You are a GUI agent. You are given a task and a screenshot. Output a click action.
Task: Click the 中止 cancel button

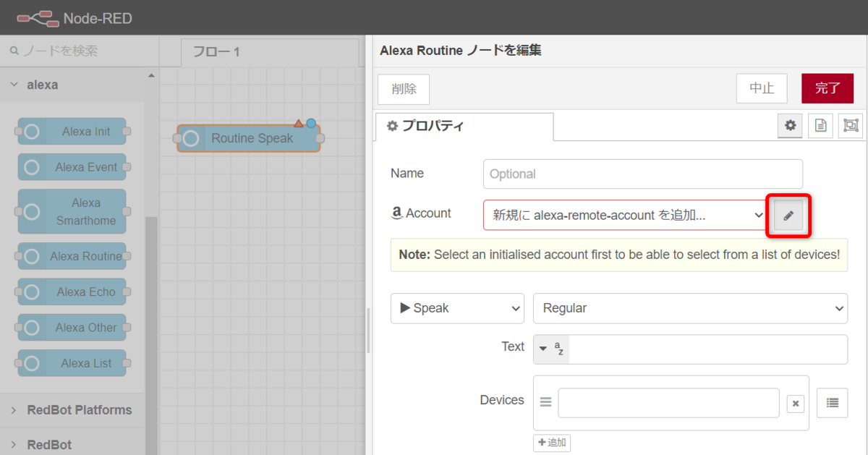762,88
